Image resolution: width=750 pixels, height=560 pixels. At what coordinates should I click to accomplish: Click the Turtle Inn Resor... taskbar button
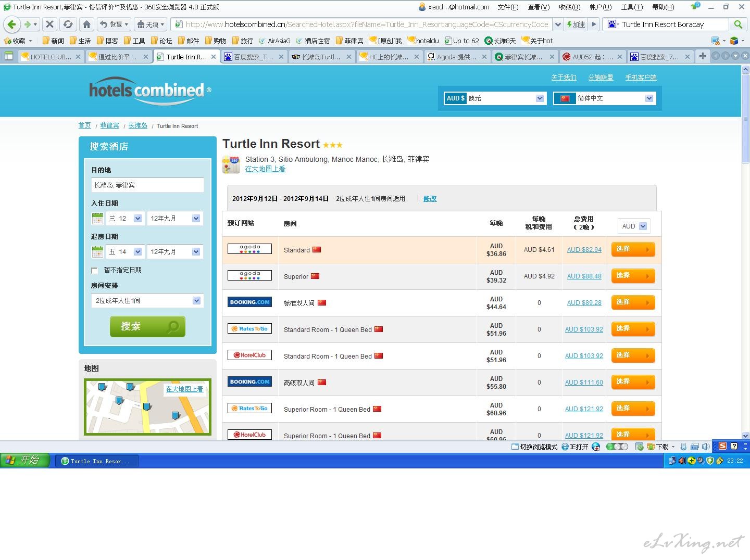click(x=97, y=461)
